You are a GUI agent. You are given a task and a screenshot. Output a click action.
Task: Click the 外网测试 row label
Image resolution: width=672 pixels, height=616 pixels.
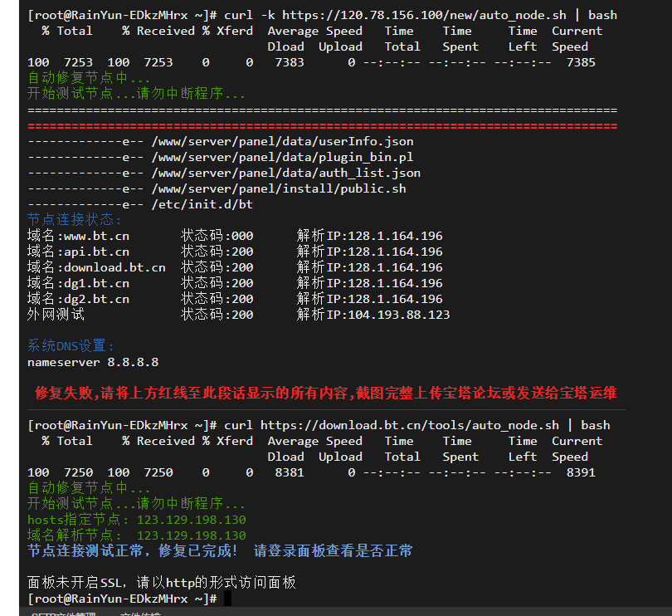pyautogui.click(x=56, y=315)
